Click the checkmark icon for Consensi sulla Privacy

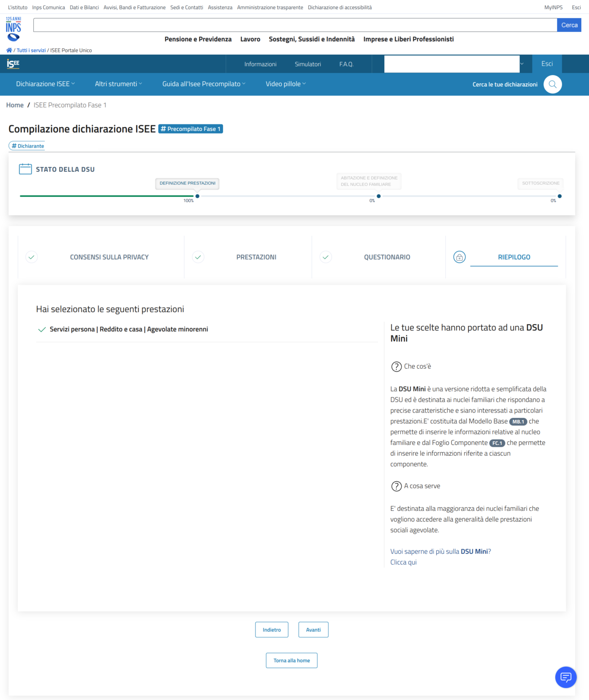(31, 257)
